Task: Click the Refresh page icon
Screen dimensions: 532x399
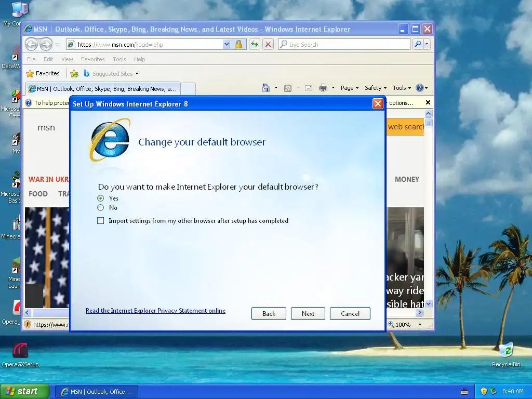Action: click(255, 45)
